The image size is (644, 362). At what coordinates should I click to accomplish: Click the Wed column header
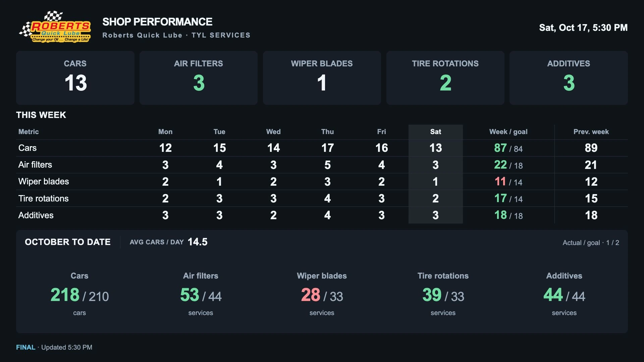coord(273,132)
